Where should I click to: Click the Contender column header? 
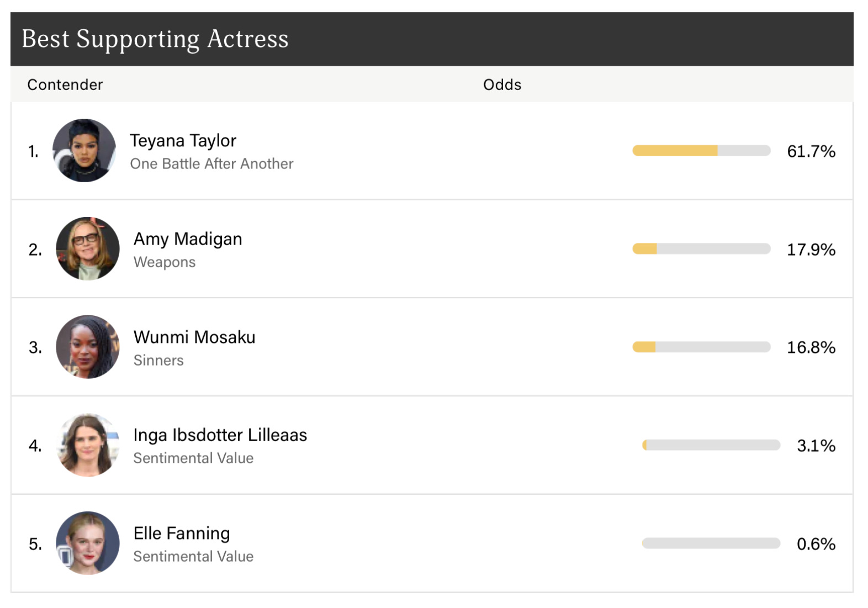[x=65, y=84]
